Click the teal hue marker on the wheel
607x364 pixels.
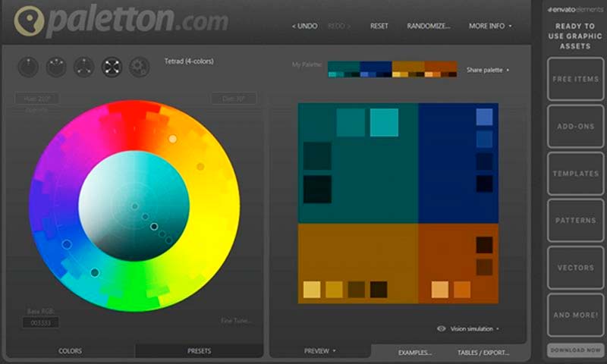click(95, 273)
